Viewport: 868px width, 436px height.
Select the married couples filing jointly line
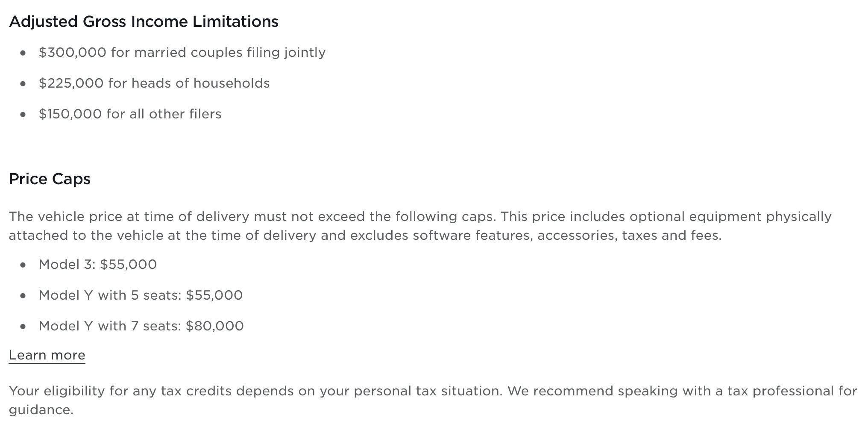pyautogui.click(x=182, y=52)
